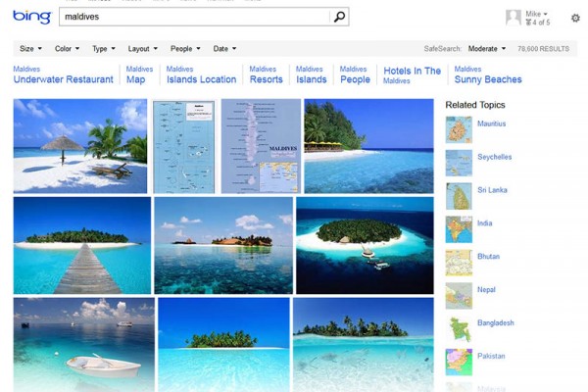The height and width of the screenshot is (392, 588).
Task: Open the Seychelles related topic map icon
Action: click(x=458, y=163)
